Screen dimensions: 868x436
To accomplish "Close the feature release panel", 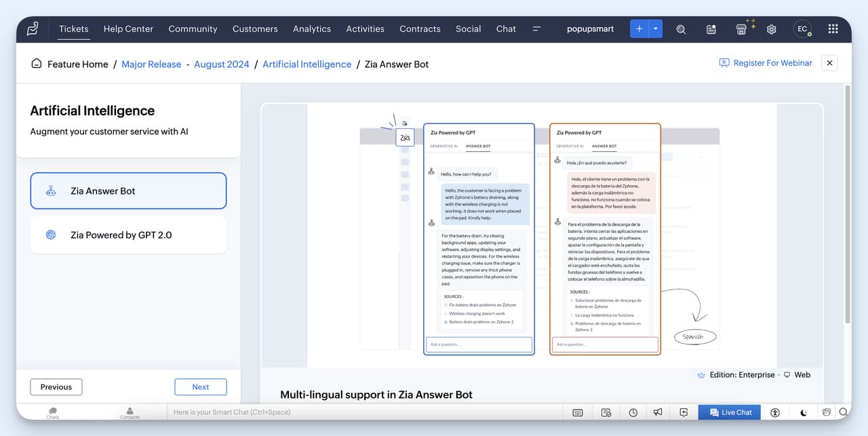I will click(x=829, y=63).
